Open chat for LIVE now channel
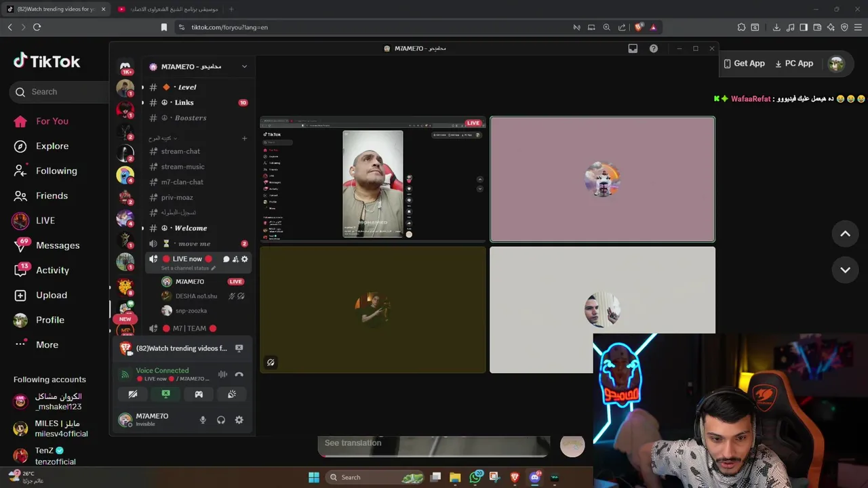The height and width of the screenshot is (488, 868). 226,259
